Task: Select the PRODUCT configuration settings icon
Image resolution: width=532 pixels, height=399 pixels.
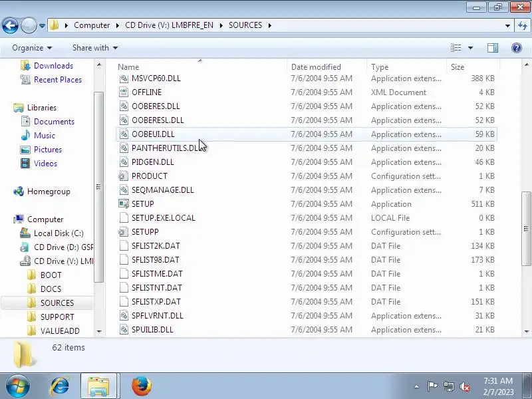Action: pyautogui.click(x=123, y=176)
